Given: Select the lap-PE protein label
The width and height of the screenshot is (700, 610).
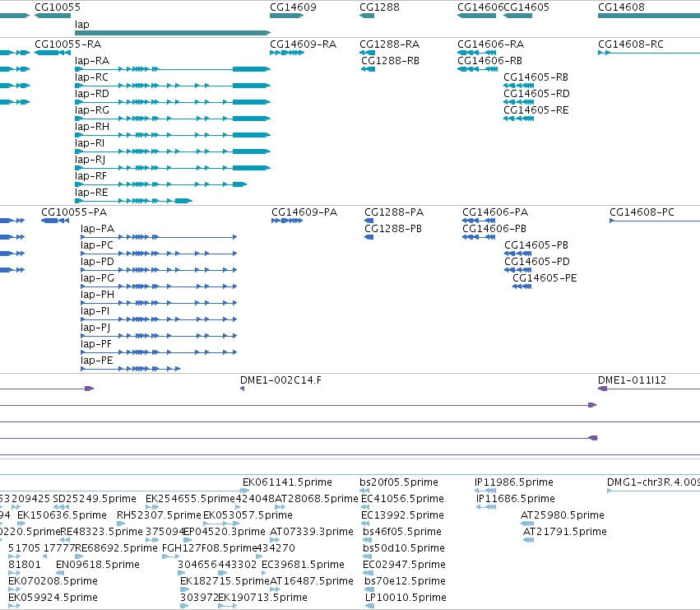Looking at the screenshot, I should point(97,361).
